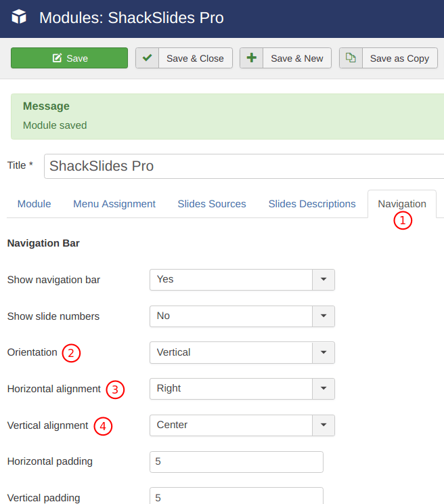This screenshot has height=504, width=444.
Task: Click the plus icon on Save & New
Action: pos(251,58)
